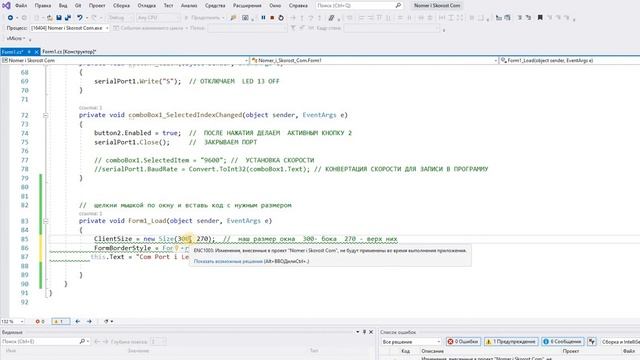Viewport: 640px width, 360px height.
Task: Open the Сборка menu
Action: [x=121, y=6]
